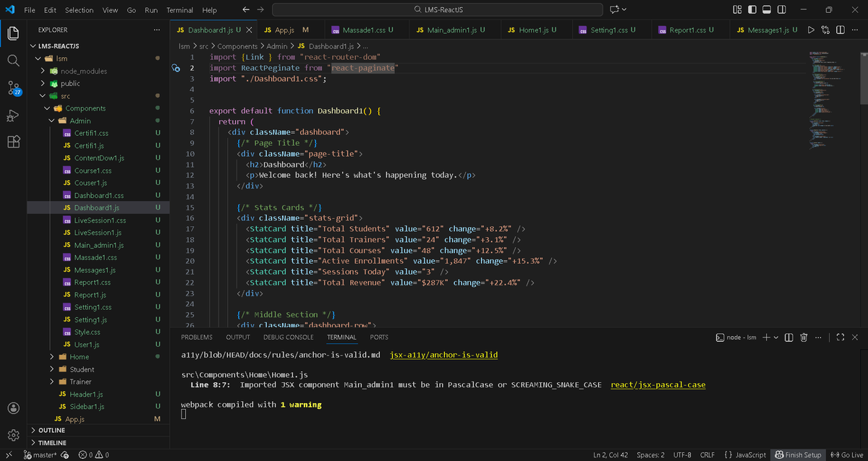Open terminal panel more actions ellipsis
868x461 pixels.
pos(818,337)
